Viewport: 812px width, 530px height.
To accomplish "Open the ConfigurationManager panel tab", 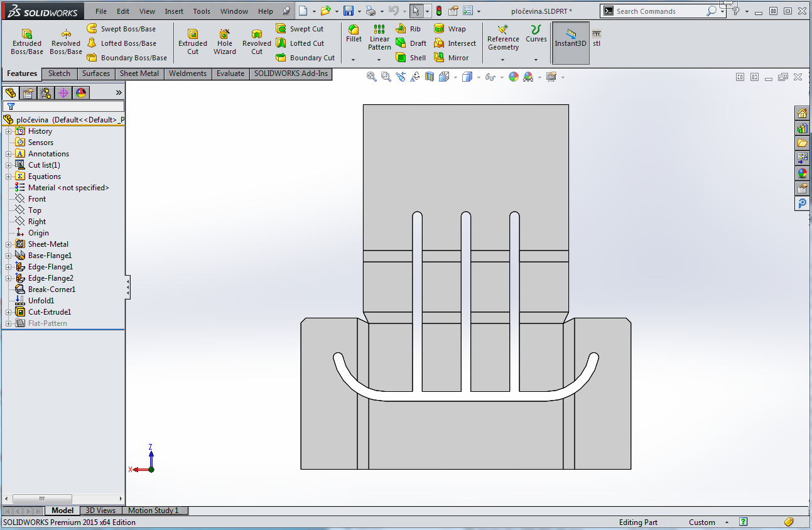I will (46, 93).
